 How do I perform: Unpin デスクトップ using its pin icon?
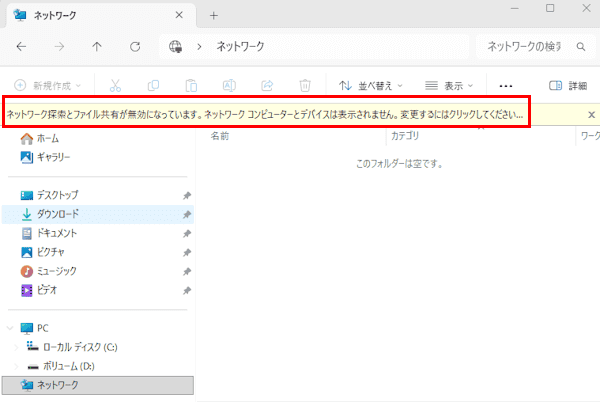(187, 195)
